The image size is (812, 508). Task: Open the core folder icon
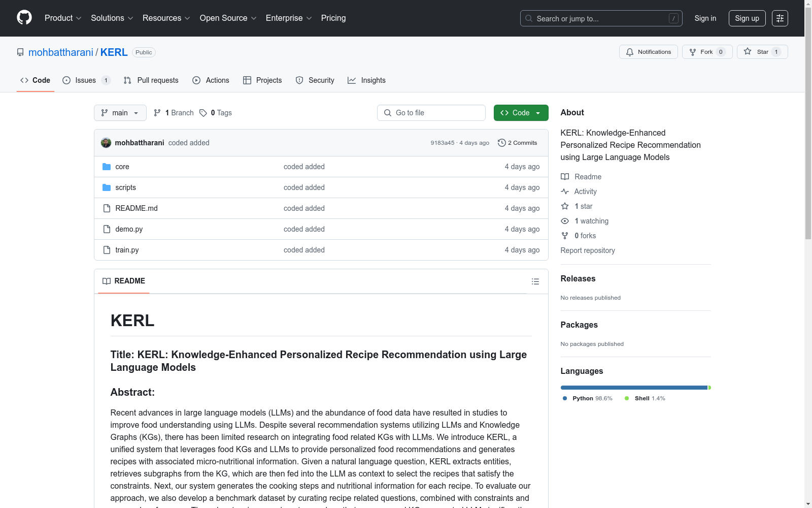107,167
